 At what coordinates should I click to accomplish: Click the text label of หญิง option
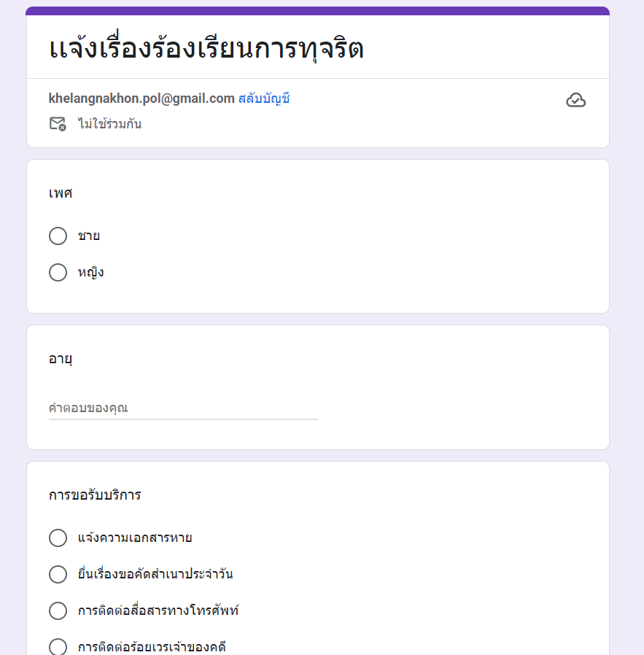90,273
